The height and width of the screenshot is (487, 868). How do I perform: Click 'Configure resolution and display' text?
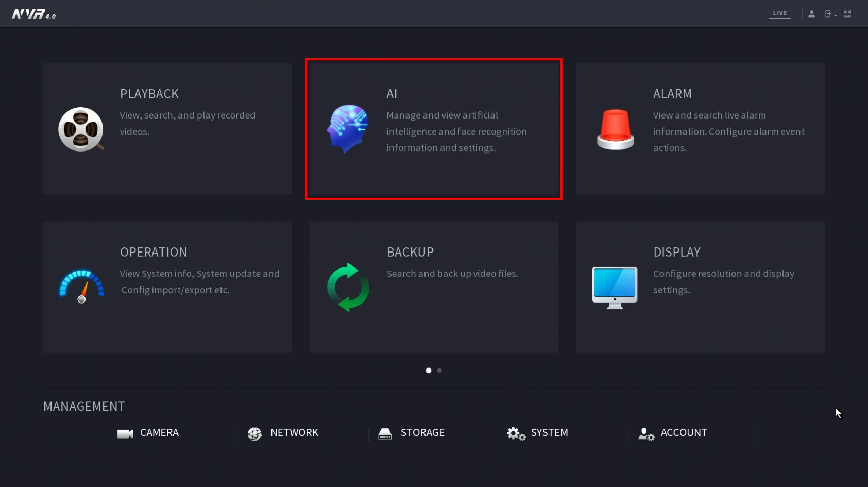click(x=724, y=274)
